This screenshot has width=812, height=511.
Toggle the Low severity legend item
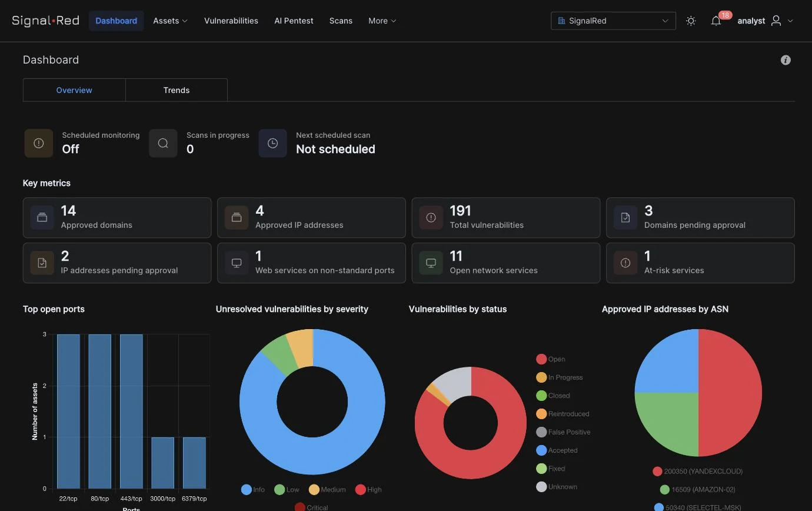click(287, 490)
